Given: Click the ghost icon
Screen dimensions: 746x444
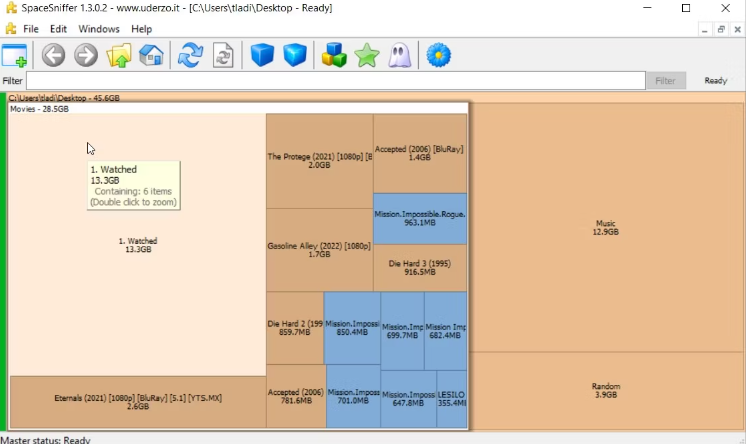Looking at the screenshot, I should pos(400,55).
